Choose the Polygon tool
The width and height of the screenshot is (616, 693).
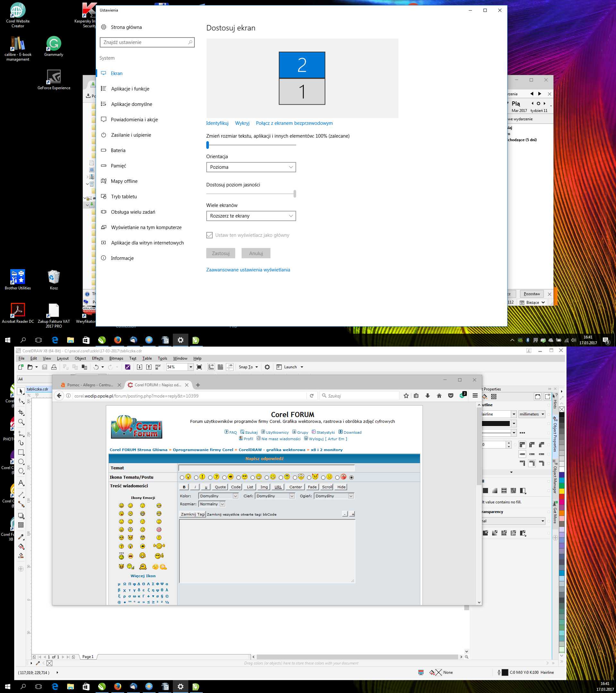click(x=21, y=471)
